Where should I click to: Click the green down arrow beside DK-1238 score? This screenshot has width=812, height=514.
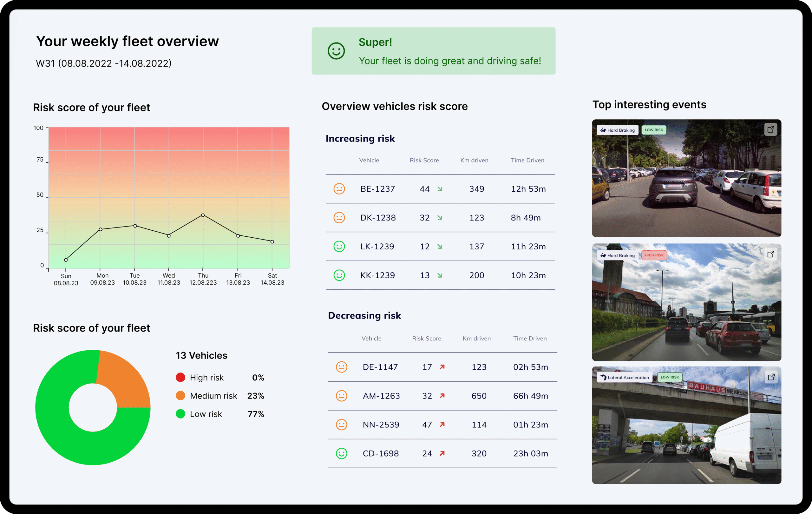pyautogui.click(x=440, y=218)
